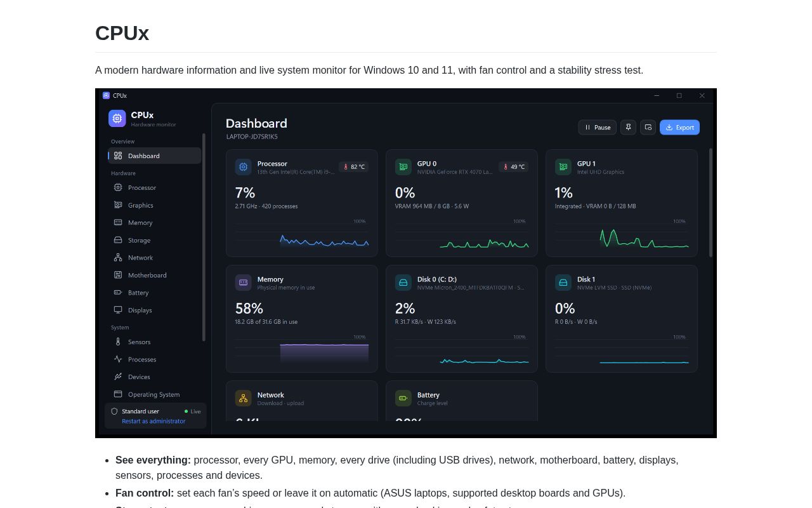Click the Battery card icon
The height and width of the screenshot is (508, 812).
coord(403,398)
